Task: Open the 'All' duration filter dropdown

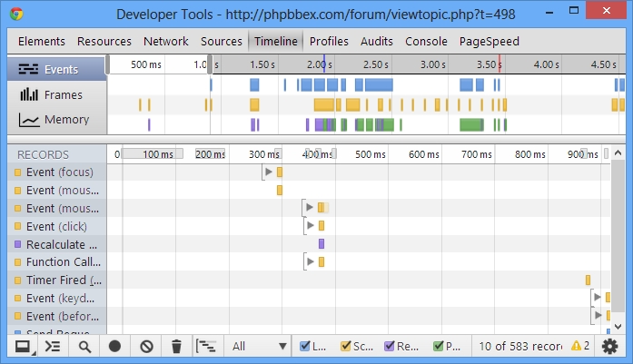Action: (x=259, y=346)
